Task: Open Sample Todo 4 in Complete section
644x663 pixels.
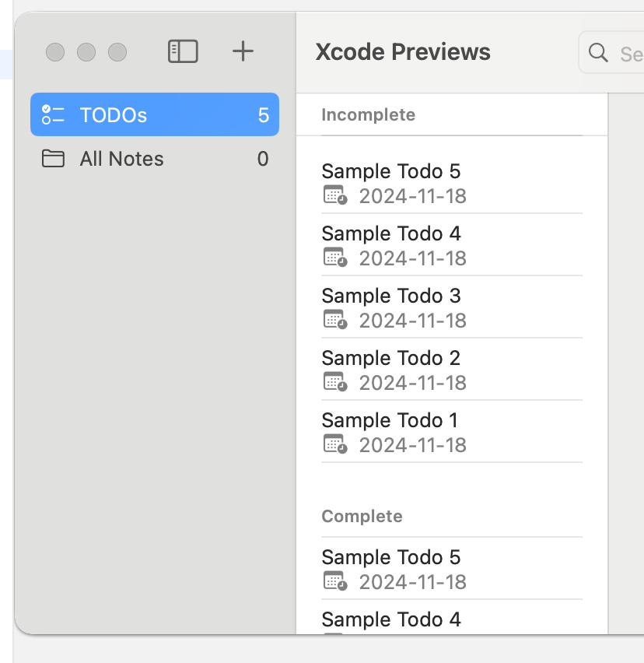Action: (391, 619)
